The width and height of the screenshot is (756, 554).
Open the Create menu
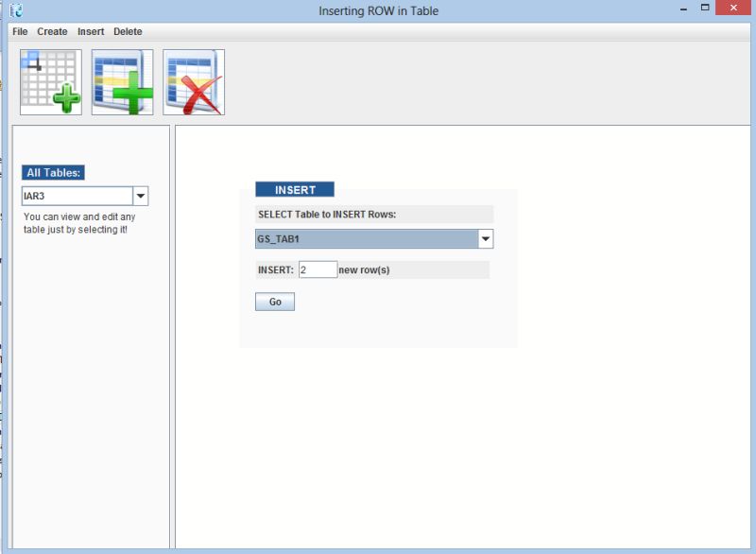[52, 31]
